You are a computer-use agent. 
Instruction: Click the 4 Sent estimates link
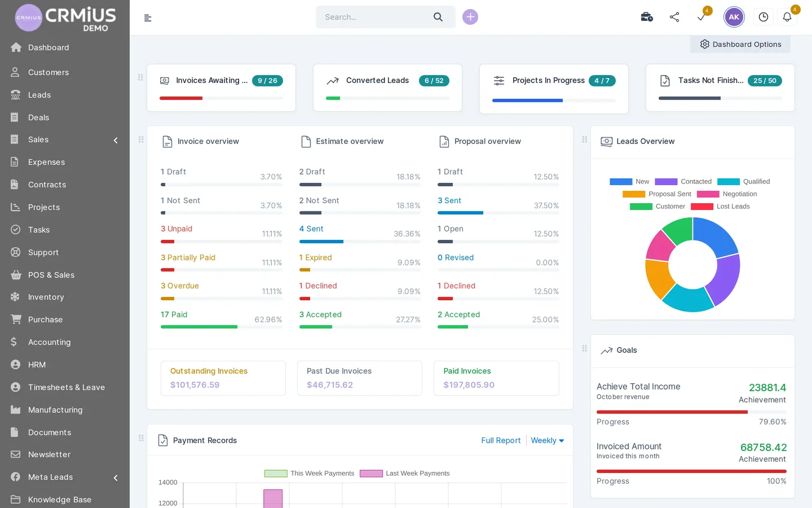[x=311, y=229]
